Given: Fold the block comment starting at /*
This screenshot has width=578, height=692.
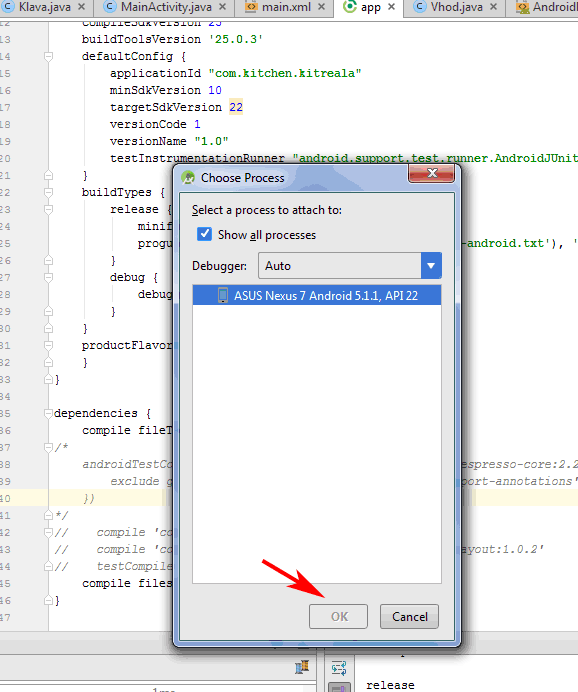Looking at the screenshot, I should point(48,448).
